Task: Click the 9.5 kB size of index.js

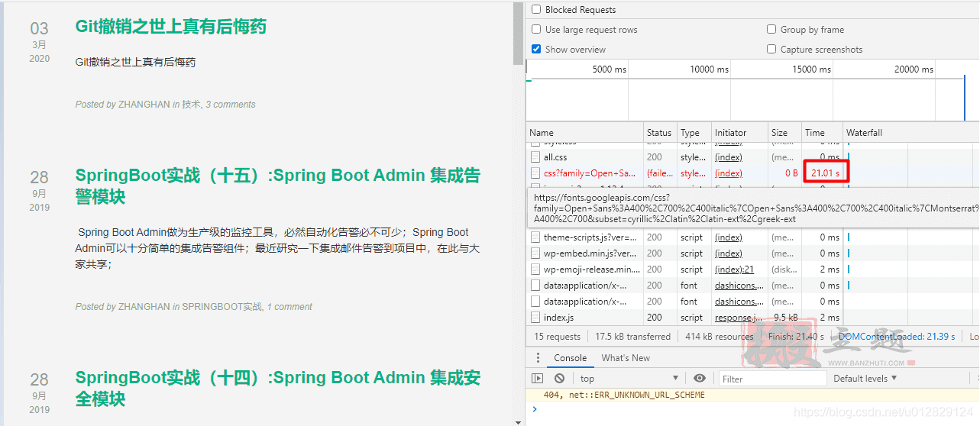Action: [x=786, y=318]
